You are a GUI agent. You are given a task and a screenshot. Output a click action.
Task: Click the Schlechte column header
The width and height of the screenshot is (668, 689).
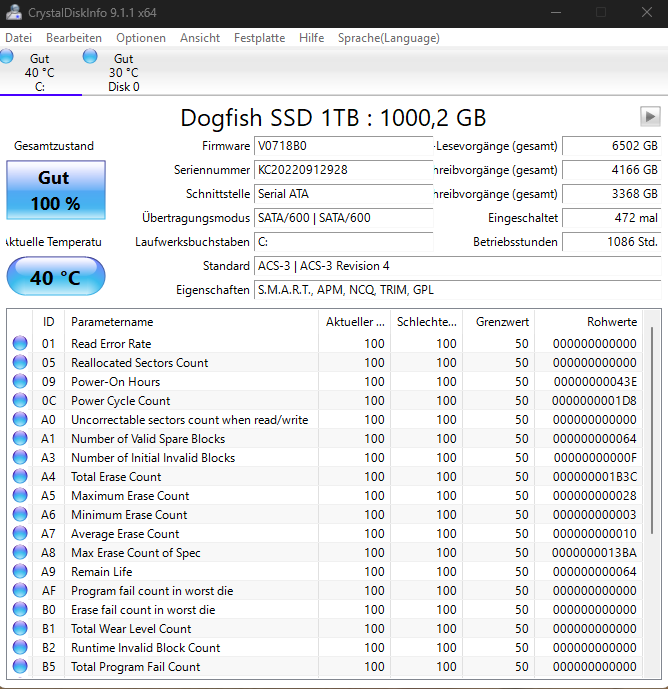pyautogui.click(x=426, y=322)
